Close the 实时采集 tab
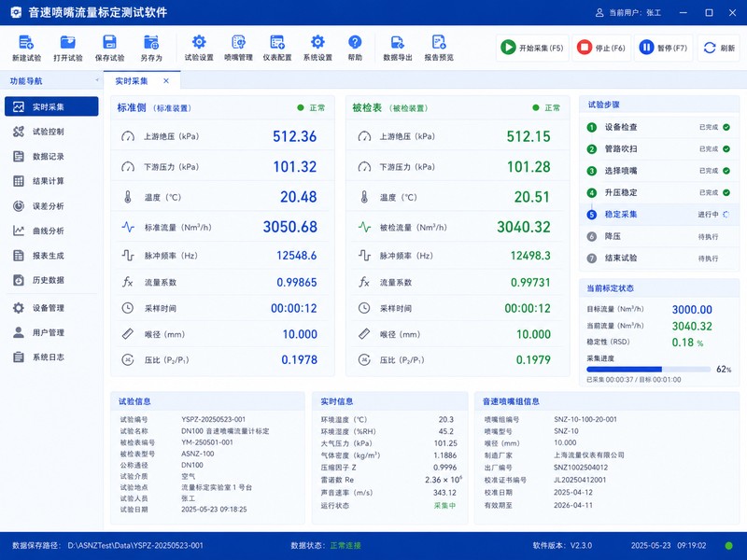Image resolution: width=747 pixels, height=560 pixels. pos(166,81)
